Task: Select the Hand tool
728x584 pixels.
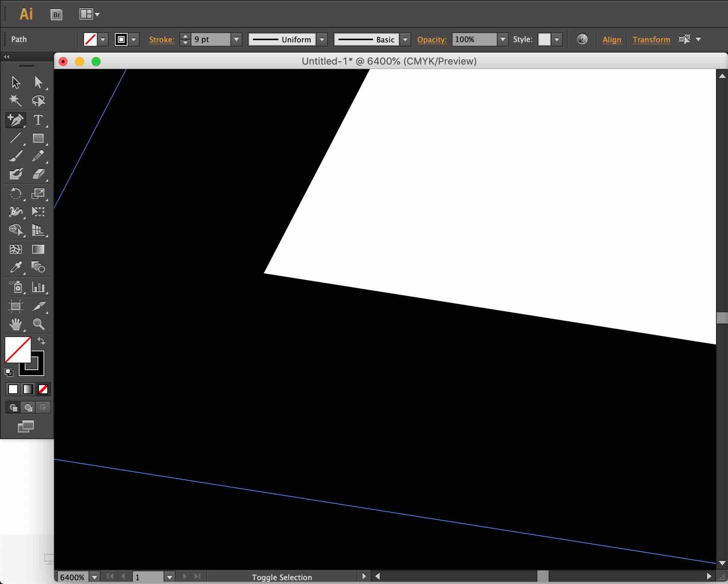Action: tap(15, 324)
